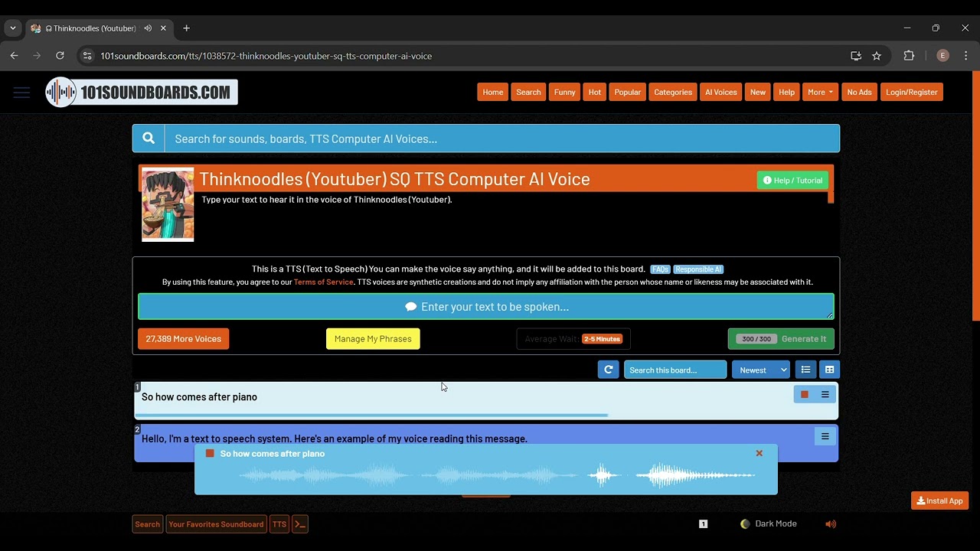Open the Popular sounds page
This screenshot has width=980, height=551.
627,92
